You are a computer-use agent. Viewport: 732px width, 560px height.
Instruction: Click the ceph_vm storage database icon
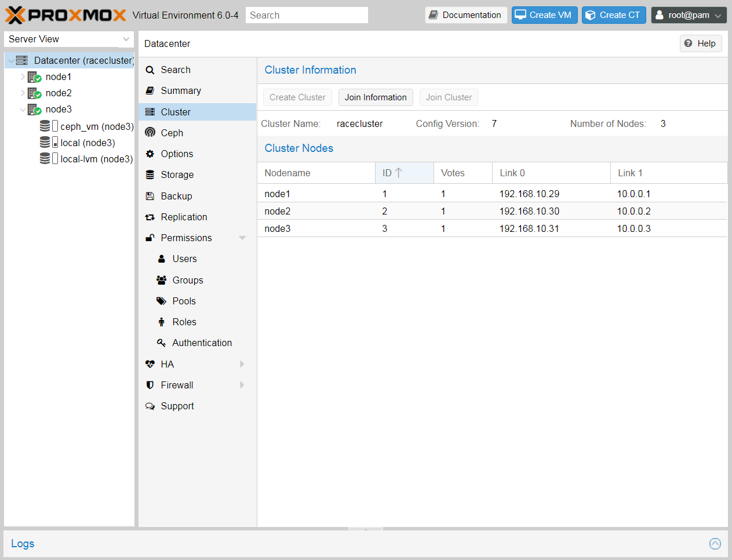click(x=45, y=126)
